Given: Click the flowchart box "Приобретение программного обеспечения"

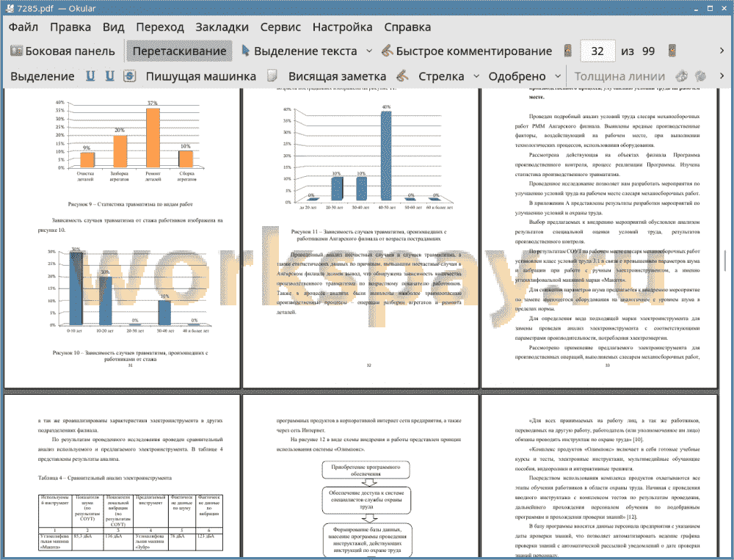Looking at the screenshot, I should point(366,470).
